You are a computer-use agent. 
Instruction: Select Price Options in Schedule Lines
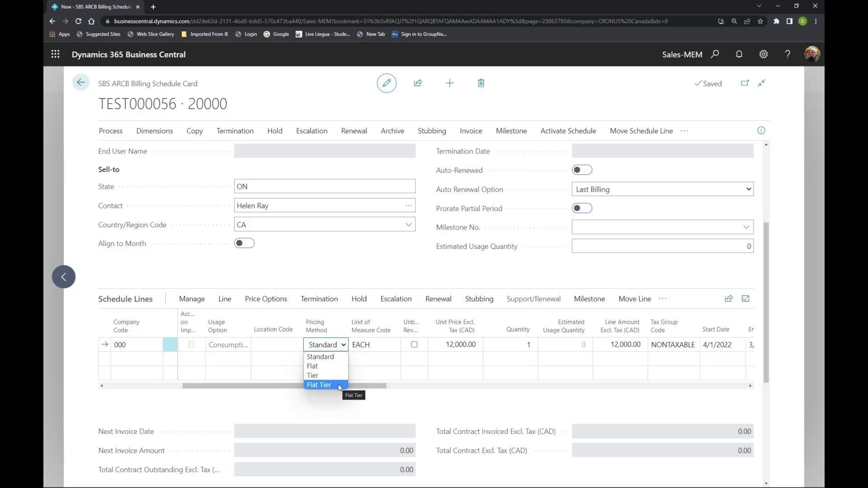pos(266,299)
